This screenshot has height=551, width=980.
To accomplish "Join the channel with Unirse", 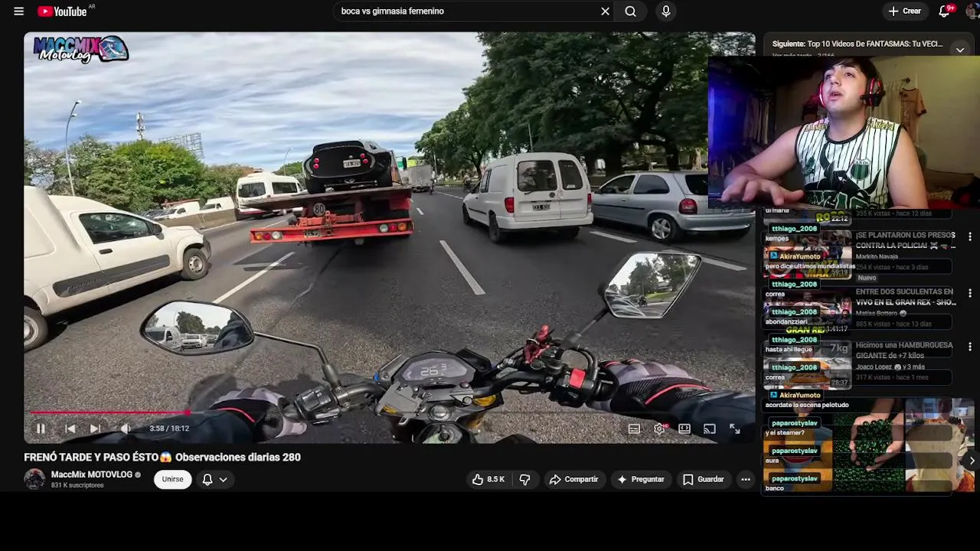I will [172, 479].
